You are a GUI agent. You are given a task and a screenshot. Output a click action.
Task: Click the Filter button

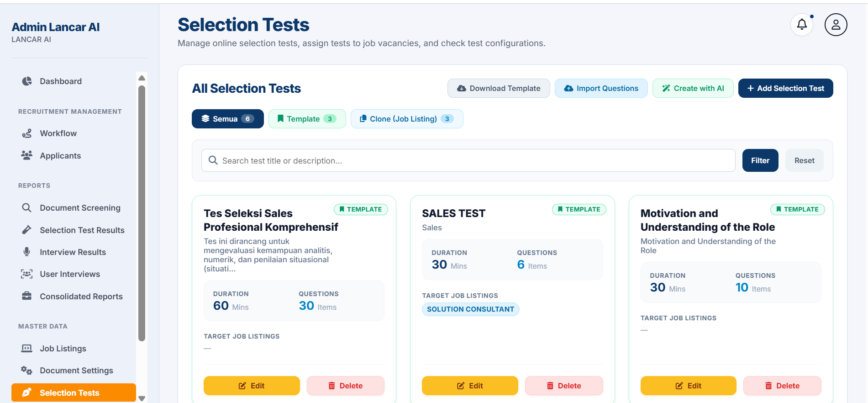pos(760,160)
